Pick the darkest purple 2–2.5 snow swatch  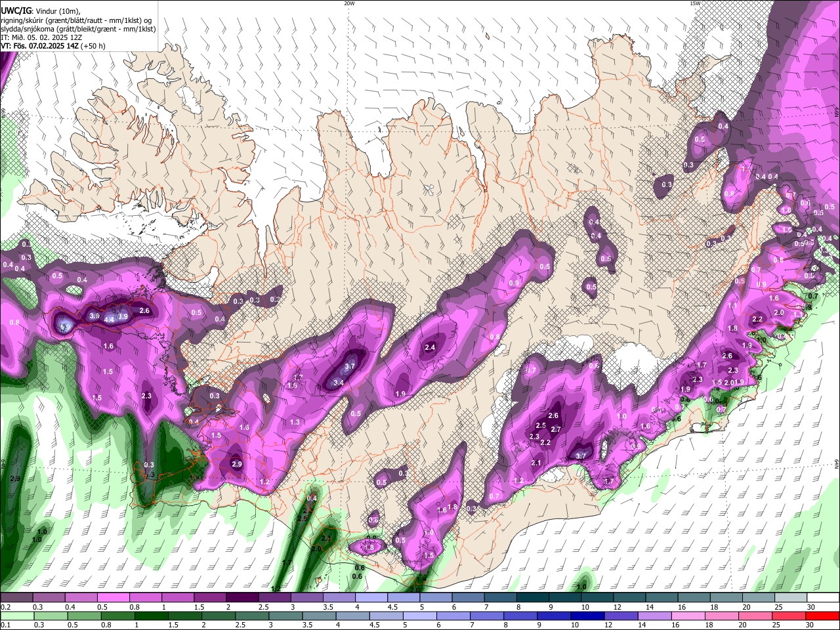click(243, 598)
